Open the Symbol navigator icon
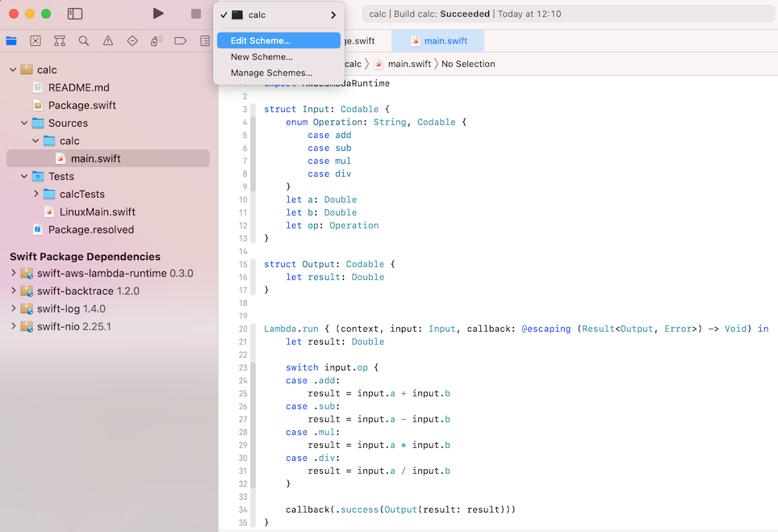Viewport: 778px width, 532px height. [60, 40]
